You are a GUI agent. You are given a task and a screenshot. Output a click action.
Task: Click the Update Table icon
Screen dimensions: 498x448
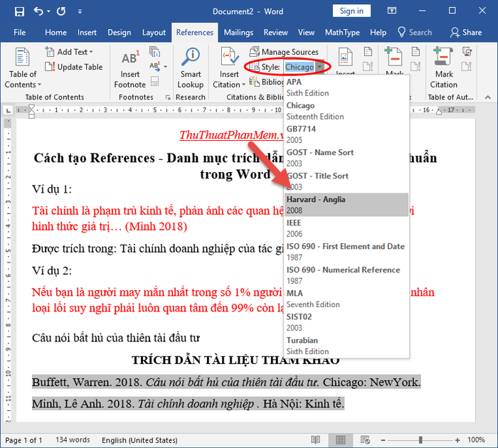(x=74, y=67)
